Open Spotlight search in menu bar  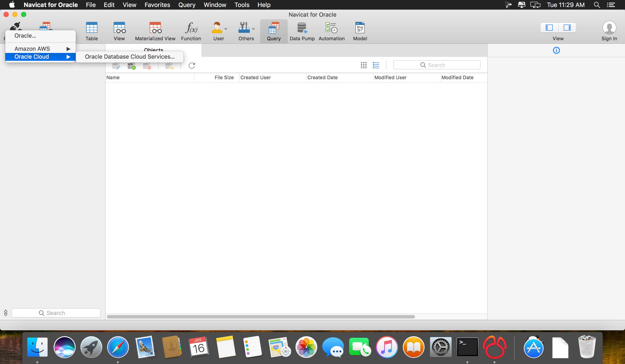[x=597, y=5]
